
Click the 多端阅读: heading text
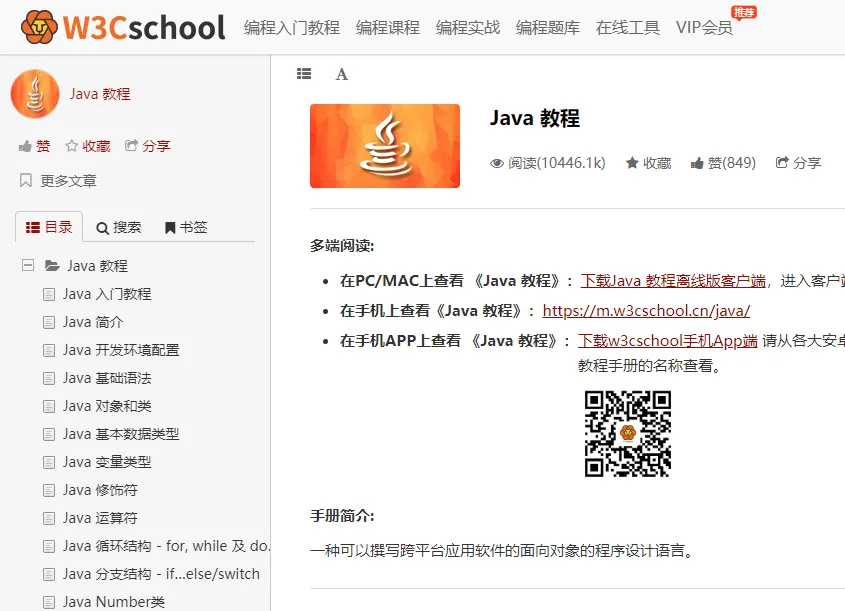342,246
